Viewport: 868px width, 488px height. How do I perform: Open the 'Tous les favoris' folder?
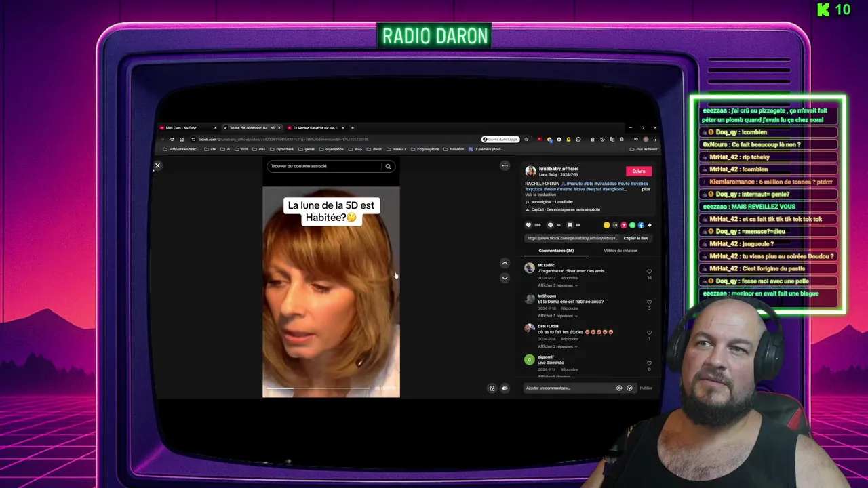click(644, 149)
